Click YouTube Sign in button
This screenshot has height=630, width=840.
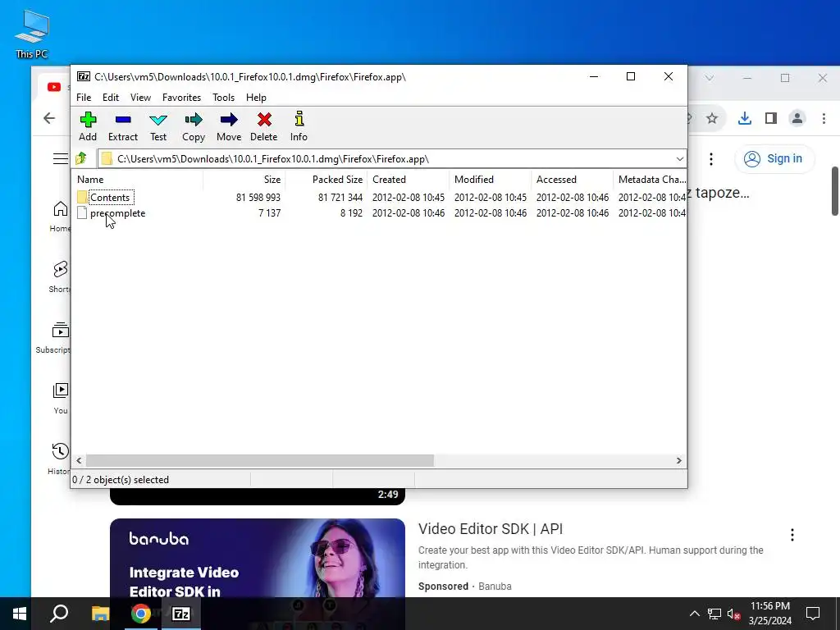pos(774,158)
